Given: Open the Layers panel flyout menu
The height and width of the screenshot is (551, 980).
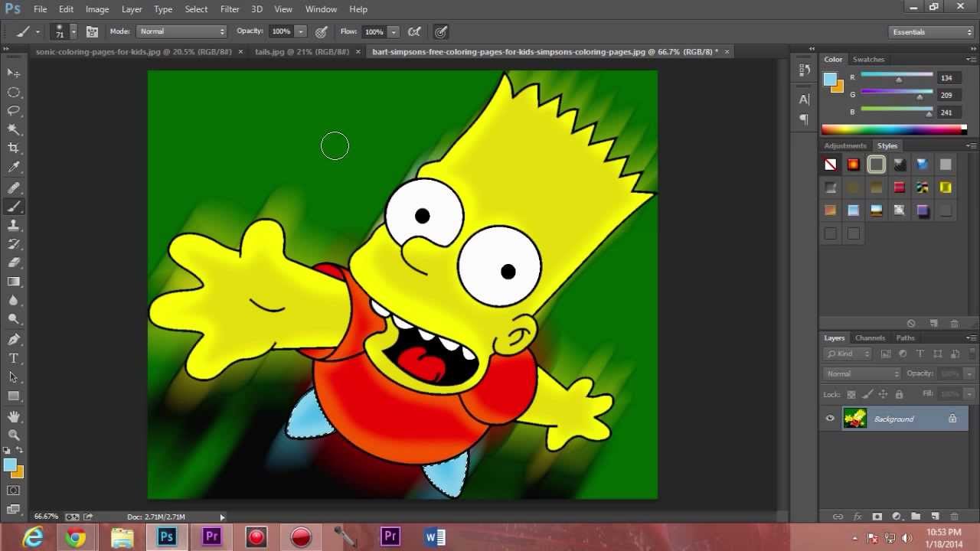Looking at the screenshot, I should pyautogui.click(x=972, y=337).
